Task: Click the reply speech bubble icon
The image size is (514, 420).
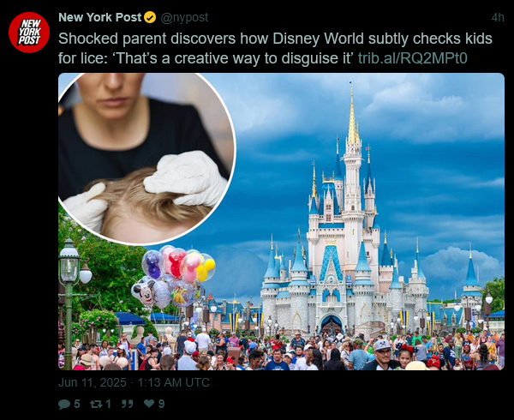Action: click(64, 404)
